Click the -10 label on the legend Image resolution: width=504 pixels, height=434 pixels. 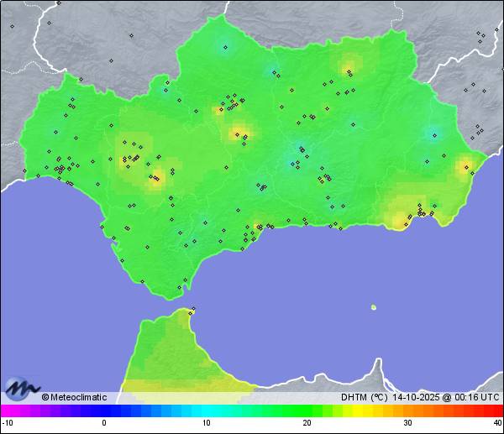pos(7,423)
